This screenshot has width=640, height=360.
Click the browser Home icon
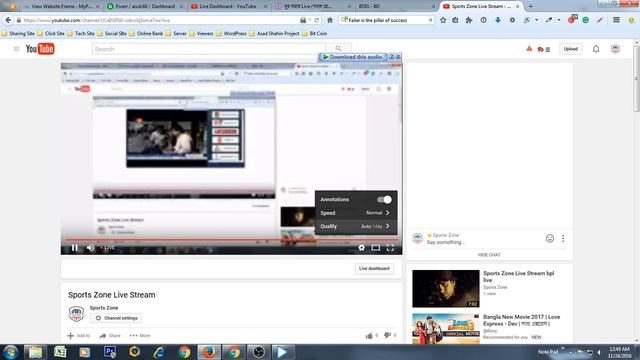330,20
